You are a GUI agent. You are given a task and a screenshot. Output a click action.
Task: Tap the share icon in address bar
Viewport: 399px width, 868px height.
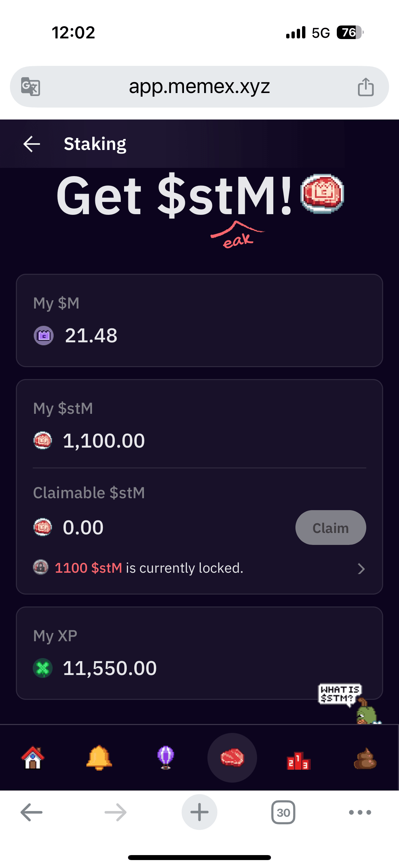pyautogui.click(x=366, y=87)
